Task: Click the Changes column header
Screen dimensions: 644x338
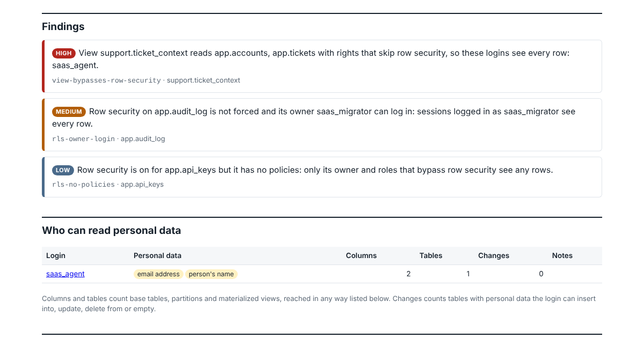Action: (494, 255)
